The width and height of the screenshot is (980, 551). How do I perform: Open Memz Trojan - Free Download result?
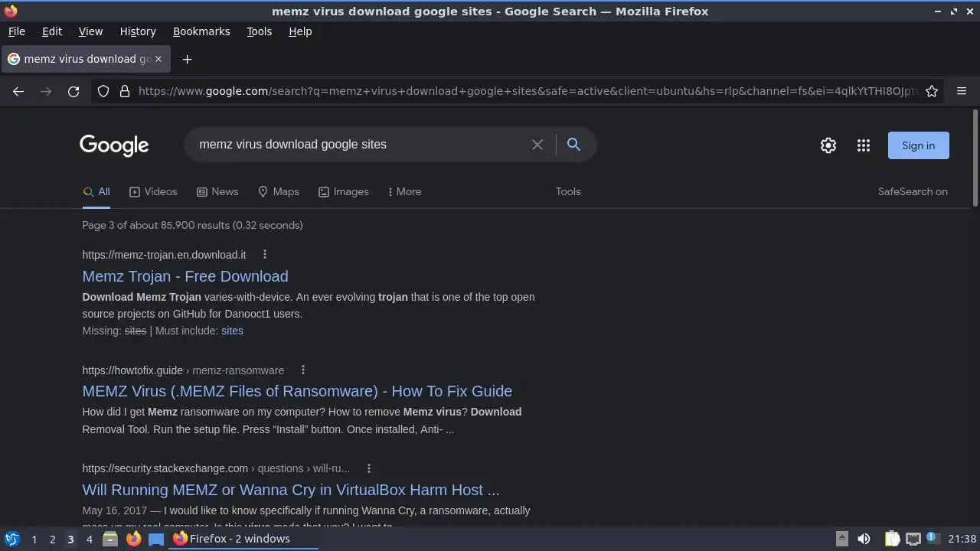(x=185, y=276)
